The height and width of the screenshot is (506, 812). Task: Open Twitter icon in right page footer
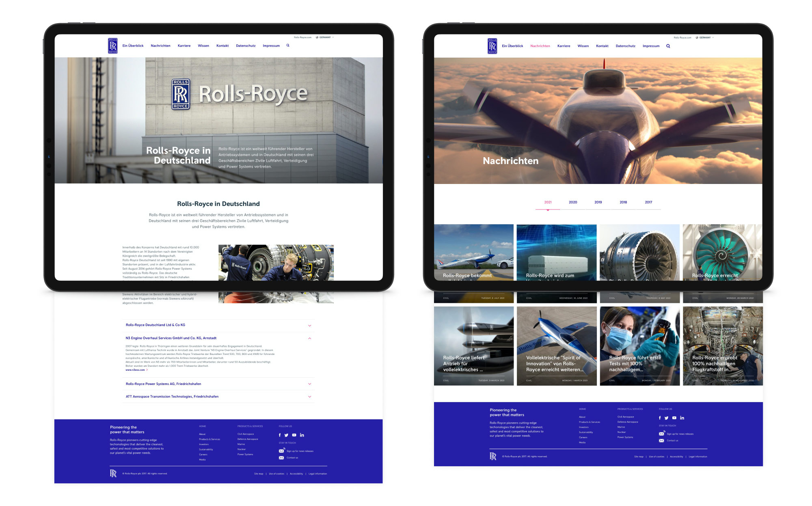(x=666, y=418)
